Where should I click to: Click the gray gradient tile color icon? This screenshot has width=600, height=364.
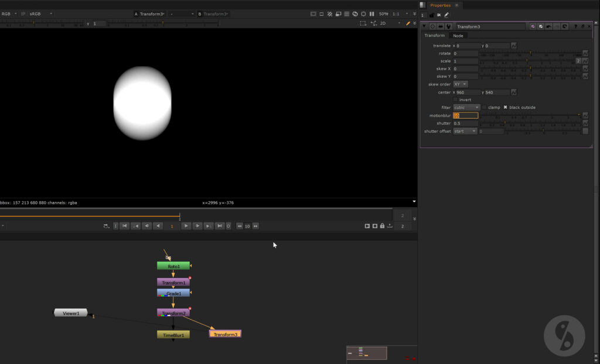coord(541,26)
